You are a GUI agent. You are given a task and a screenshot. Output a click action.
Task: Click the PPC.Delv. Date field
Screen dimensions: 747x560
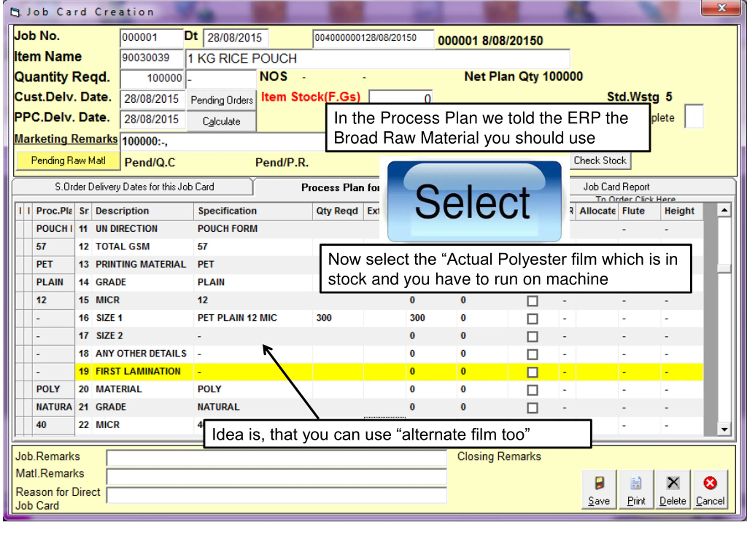click(x=152, y=120)
